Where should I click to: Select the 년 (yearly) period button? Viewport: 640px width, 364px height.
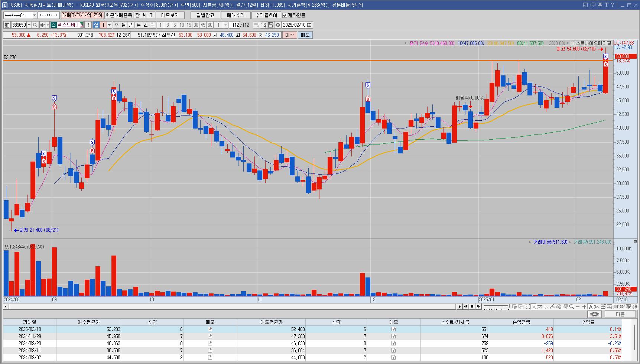click(x=131, y=25)
